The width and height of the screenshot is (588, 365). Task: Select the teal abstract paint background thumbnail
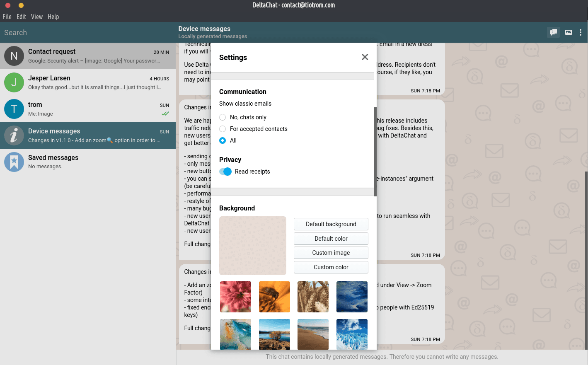(235, 334)
